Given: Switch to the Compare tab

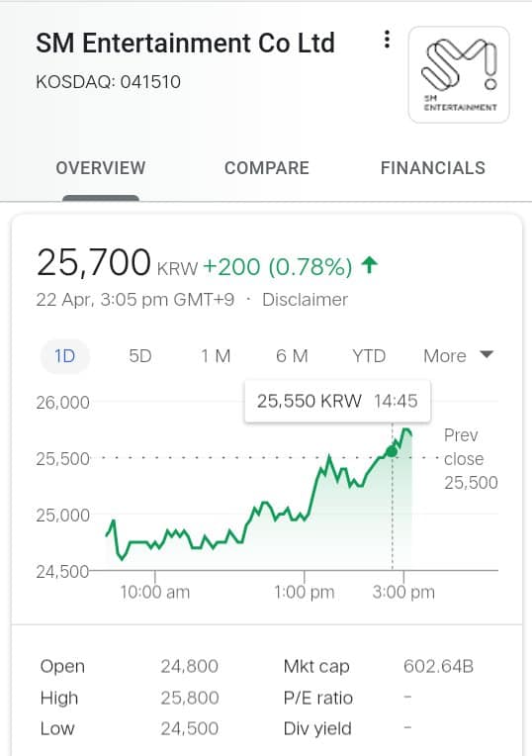Looking at the screenshot, I should (266, 168).
